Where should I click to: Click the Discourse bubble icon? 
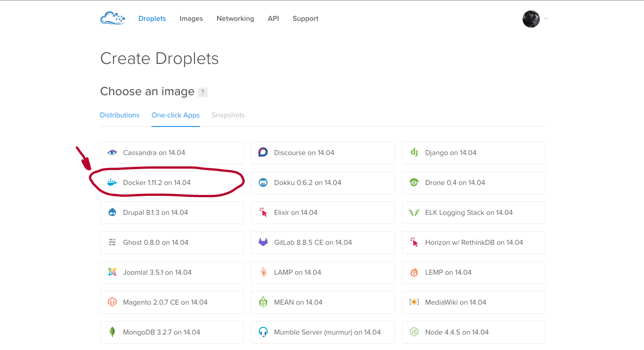263,153
